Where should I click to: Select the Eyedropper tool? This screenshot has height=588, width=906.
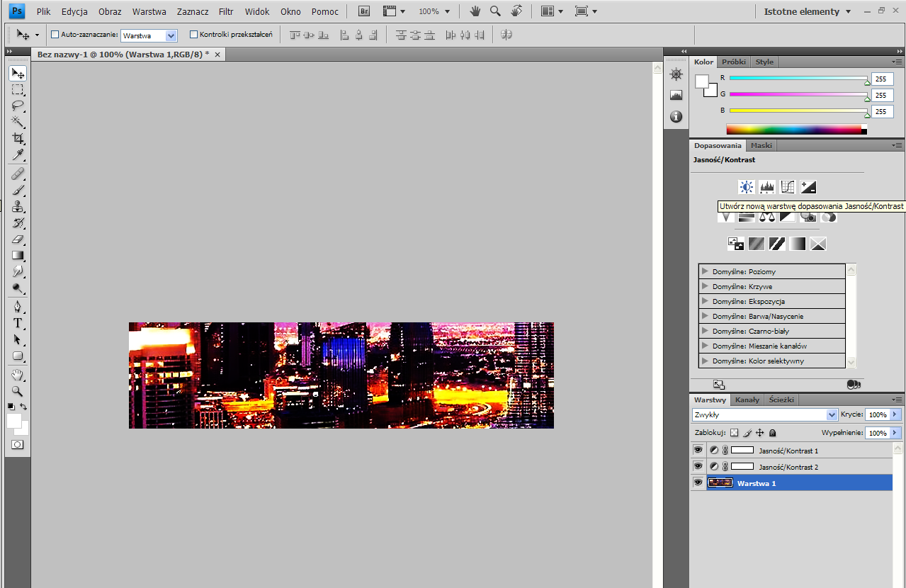click(18, 155)
